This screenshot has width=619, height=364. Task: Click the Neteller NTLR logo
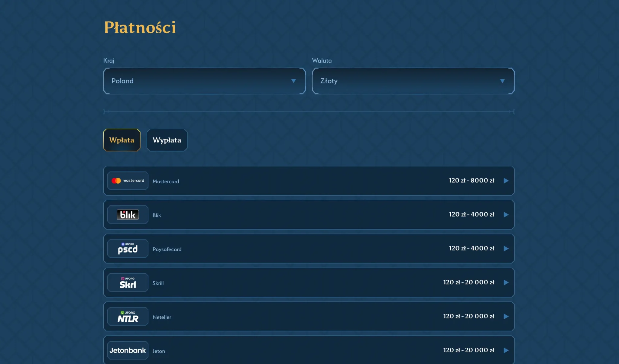[128, 316]
